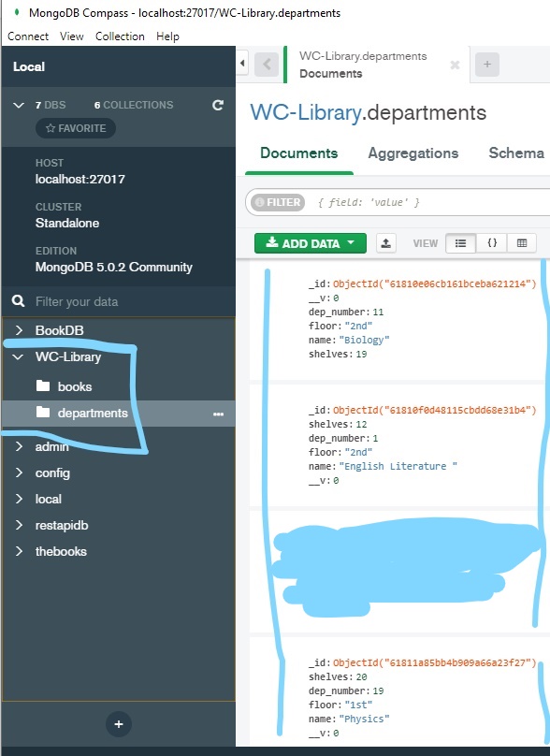The height and width of the screenshot is (756, 550).
Task: Switch to table view
Action: click(x=522, y=243)
